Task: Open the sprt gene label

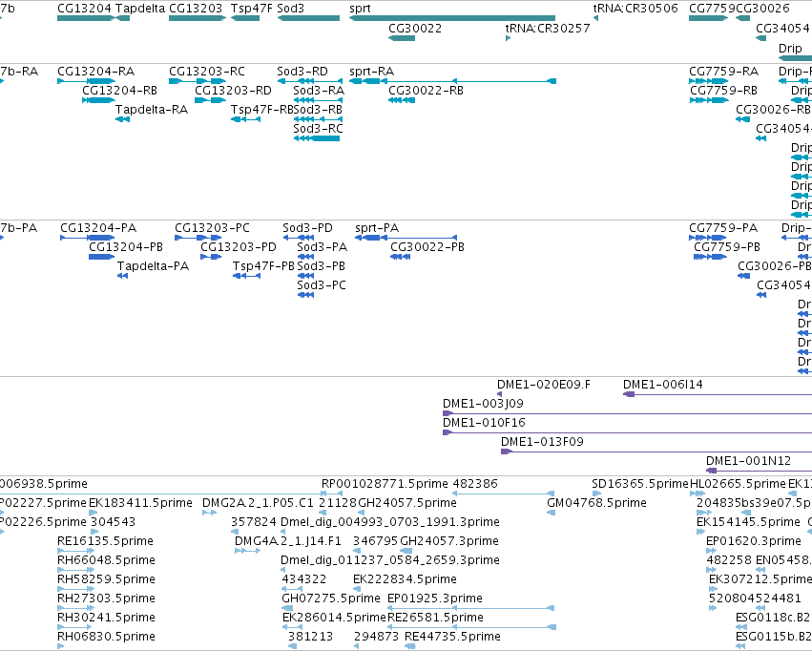Action: 360,9
